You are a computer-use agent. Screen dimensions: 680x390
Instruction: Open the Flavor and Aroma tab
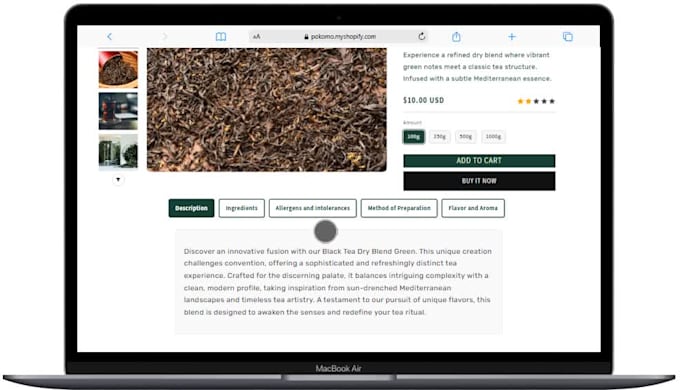(473, 208)
